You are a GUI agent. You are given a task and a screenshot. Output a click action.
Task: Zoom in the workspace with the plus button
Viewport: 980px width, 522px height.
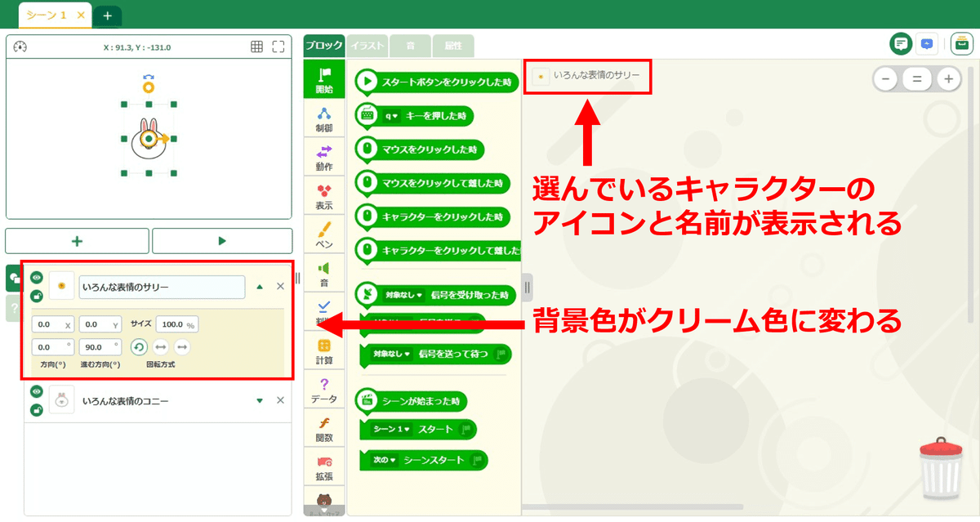(x=947, y=79)
